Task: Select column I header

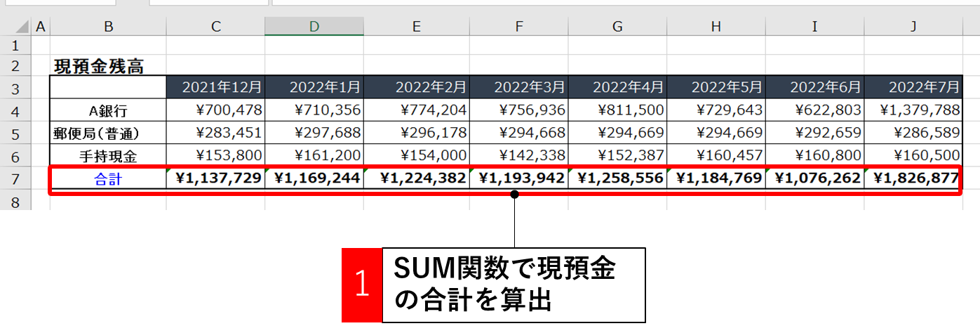Action: point(814,27)
